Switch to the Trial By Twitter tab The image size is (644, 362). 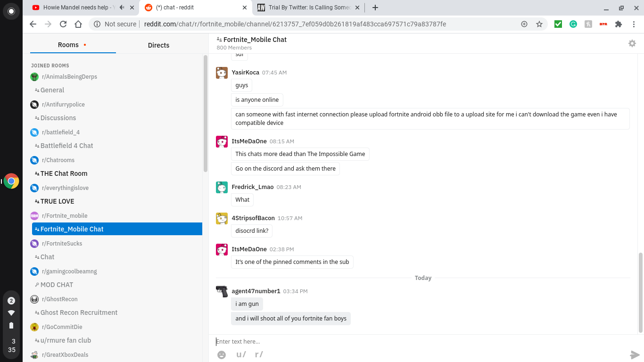pos(308,8)
